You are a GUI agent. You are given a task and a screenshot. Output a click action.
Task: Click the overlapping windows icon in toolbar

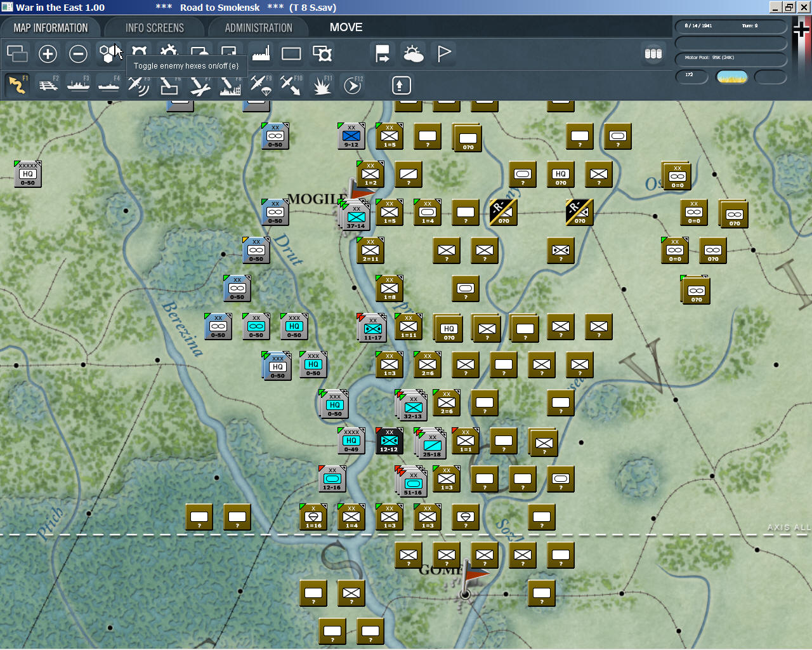[x=17, y=54]
